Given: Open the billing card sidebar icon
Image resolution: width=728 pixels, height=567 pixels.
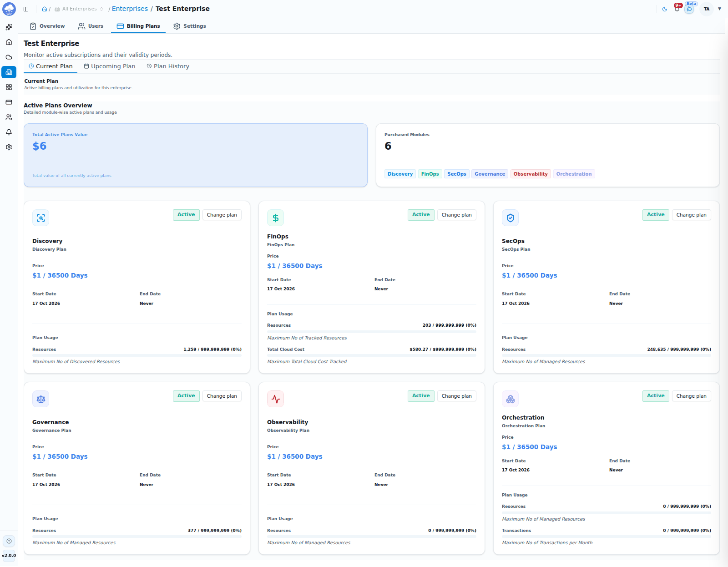Looking at the screenshot, I should (9, 102).
